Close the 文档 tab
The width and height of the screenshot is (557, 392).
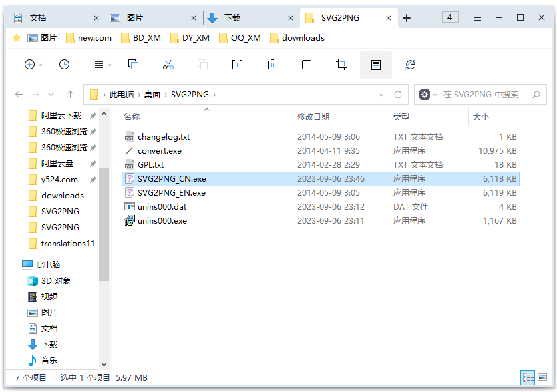96,18
